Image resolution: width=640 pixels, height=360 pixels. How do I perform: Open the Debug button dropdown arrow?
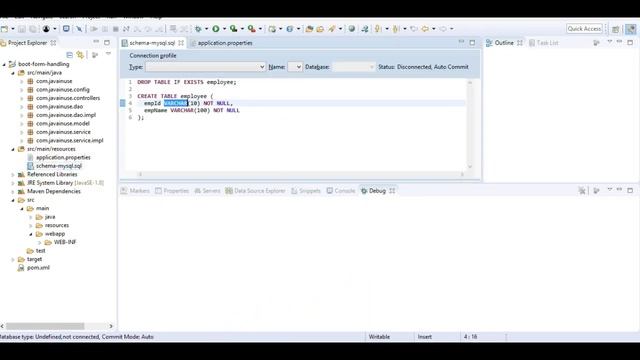(207, 29)
